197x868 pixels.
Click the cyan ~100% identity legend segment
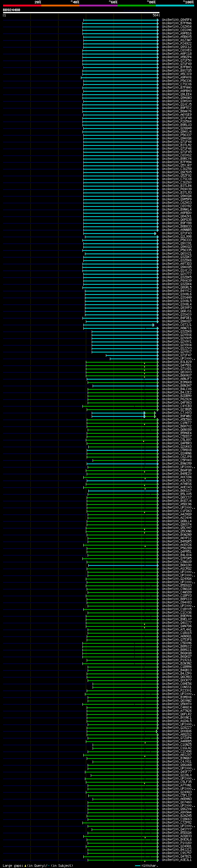(175, 6)
